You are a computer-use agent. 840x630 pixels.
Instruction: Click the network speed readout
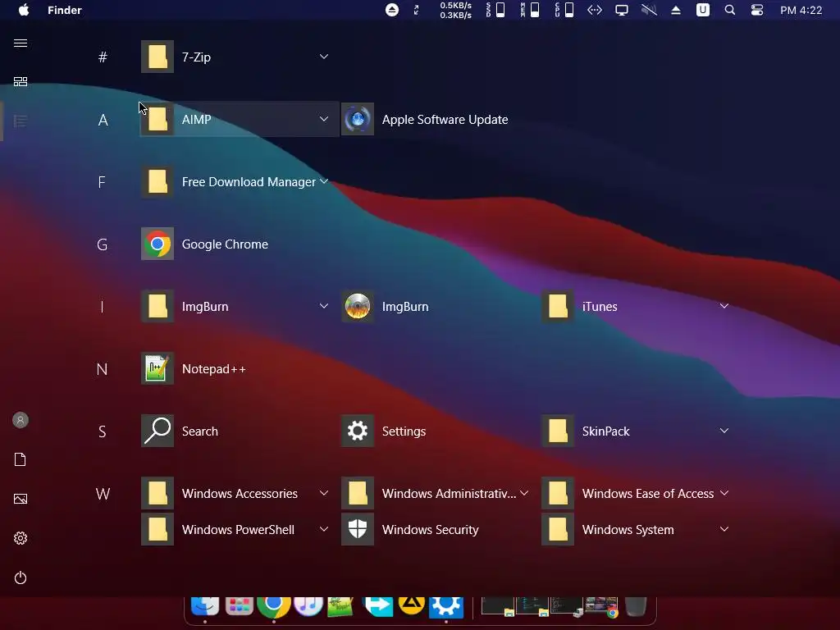tap(456, 10)
